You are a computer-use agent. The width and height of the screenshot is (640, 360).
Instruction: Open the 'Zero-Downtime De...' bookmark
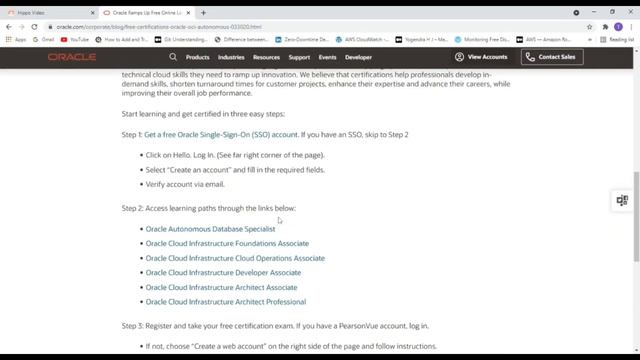302,40
